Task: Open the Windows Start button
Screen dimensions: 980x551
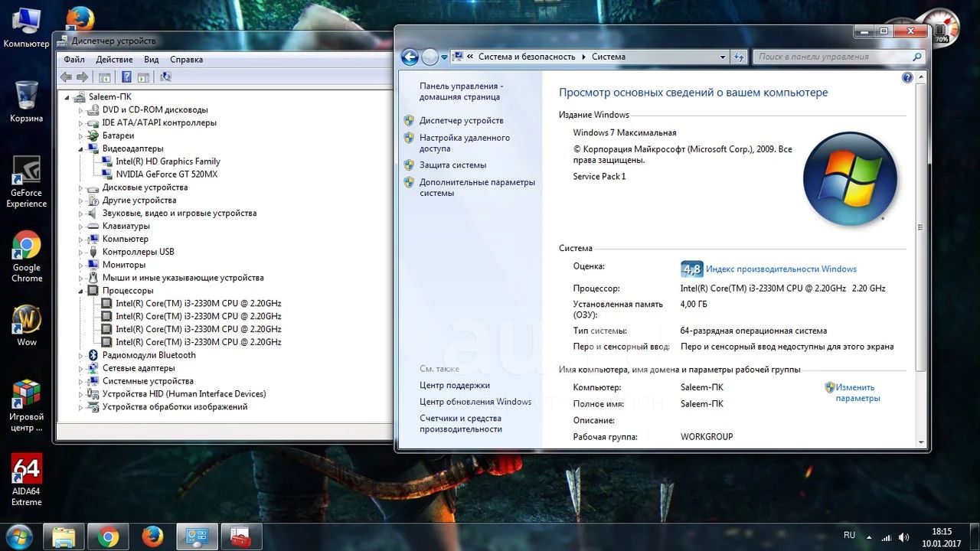Action: pyautogui.click(x=18, y=536)
